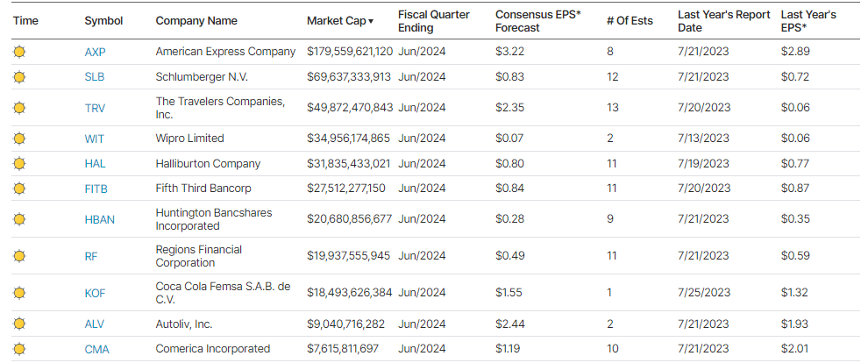The width and height of the screenshot is (868, 363).
Task: Open the AXP symbol link
Action: [x=95, y=52]
